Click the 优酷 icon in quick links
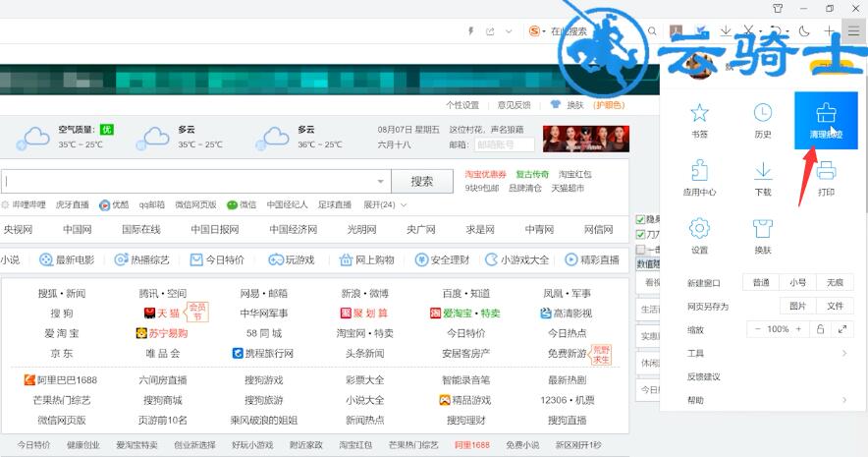868x457 pixels. (105, 205)
